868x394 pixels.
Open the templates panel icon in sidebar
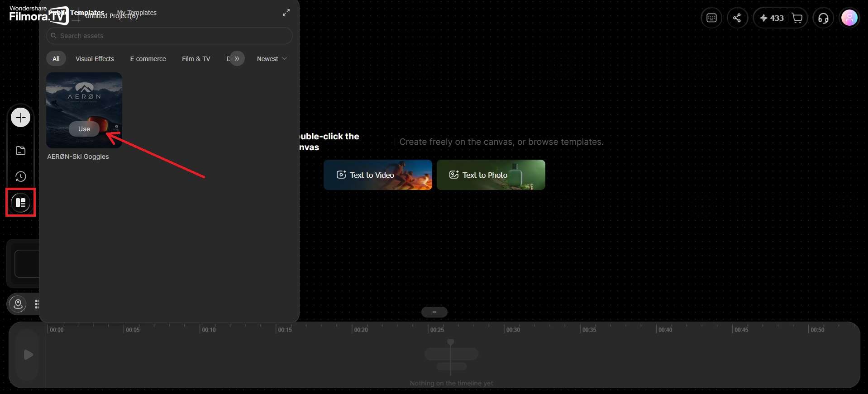(20, 203)
